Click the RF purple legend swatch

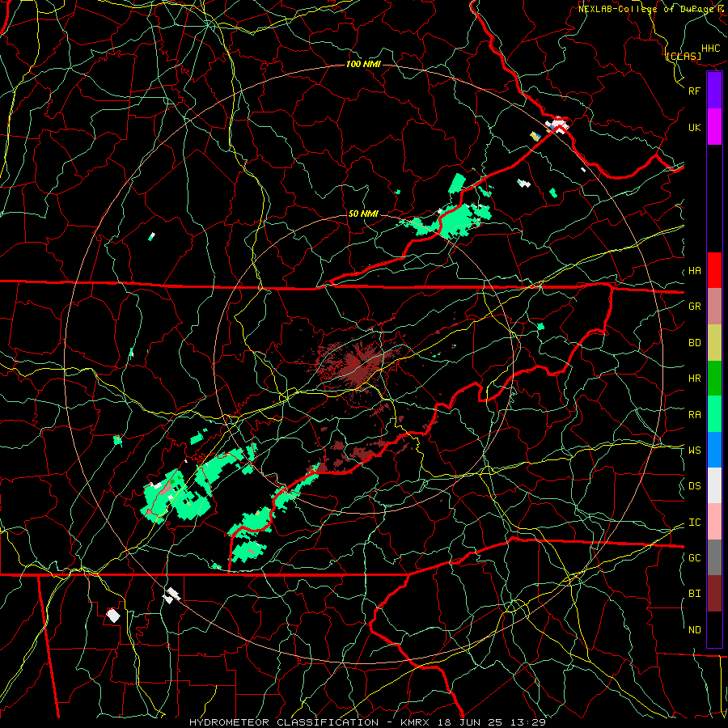tap(714, 91)
